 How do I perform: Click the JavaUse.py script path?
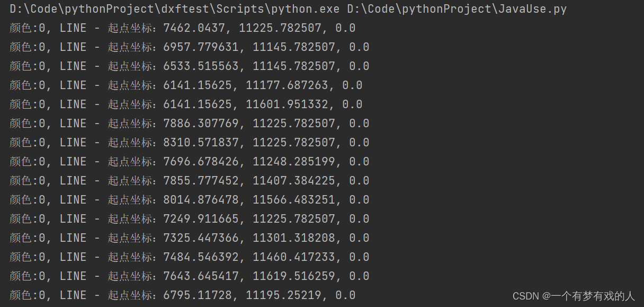coord(457,9)
